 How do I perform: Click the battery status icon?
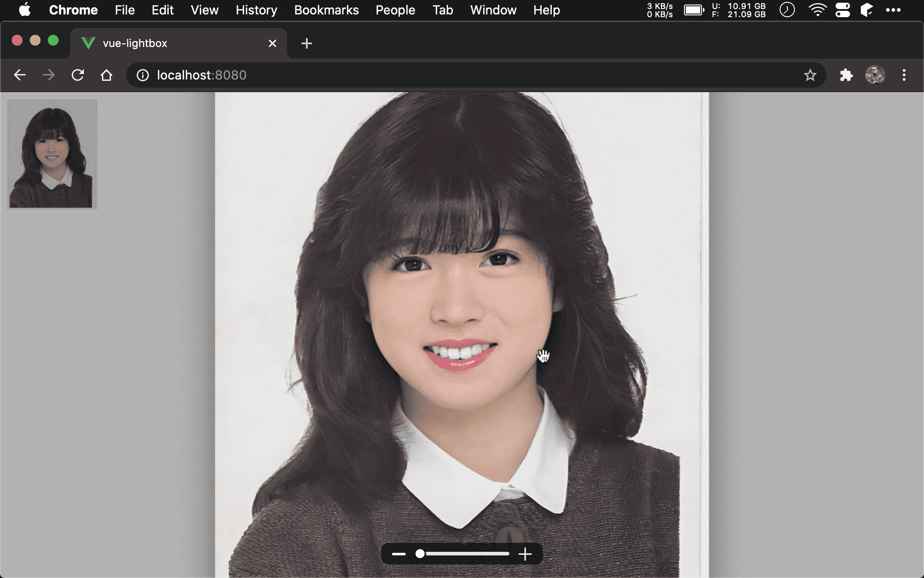pos(694,10)
